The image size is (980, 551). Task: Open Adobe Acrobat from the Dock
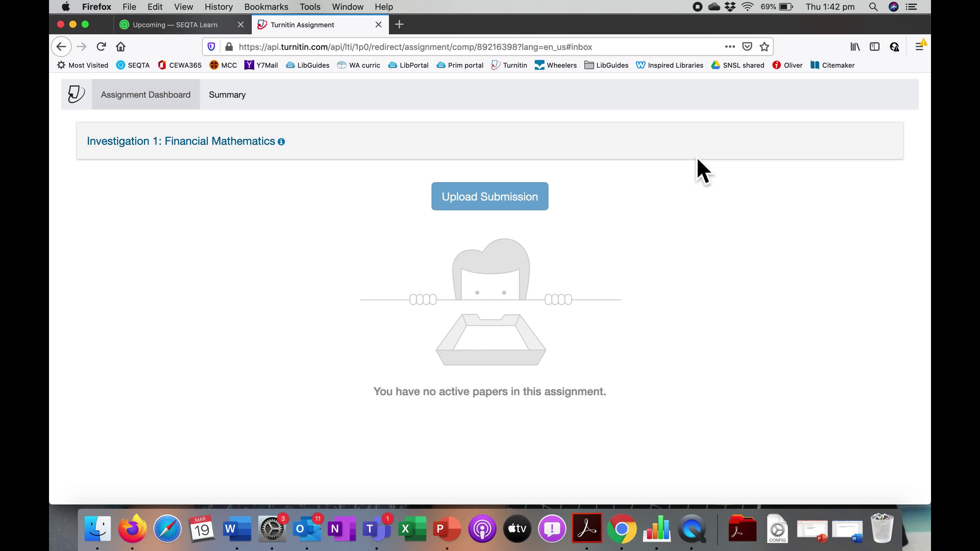(x=587, y=528)
